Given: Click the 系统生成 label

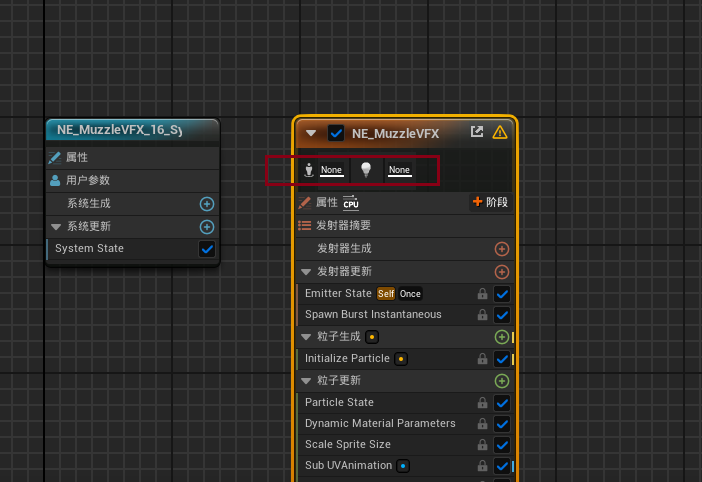Looking at the screenshot, I should (89, 204).
